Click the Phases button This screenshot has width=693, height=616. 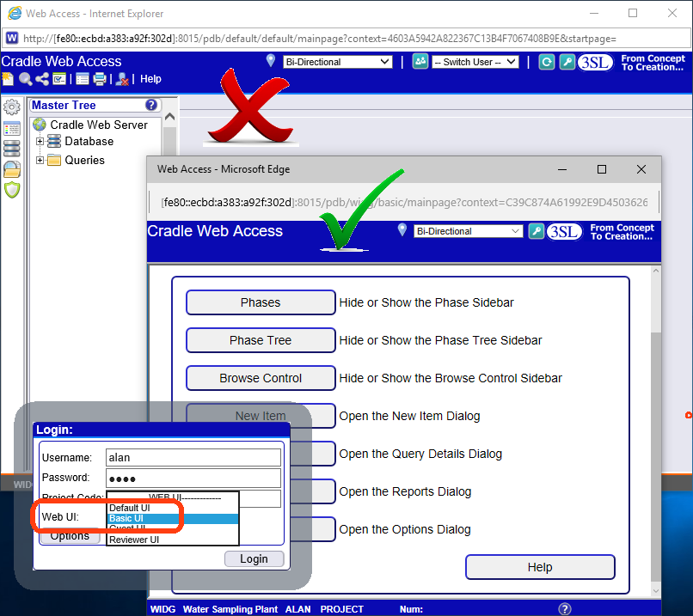coord(261,302)
